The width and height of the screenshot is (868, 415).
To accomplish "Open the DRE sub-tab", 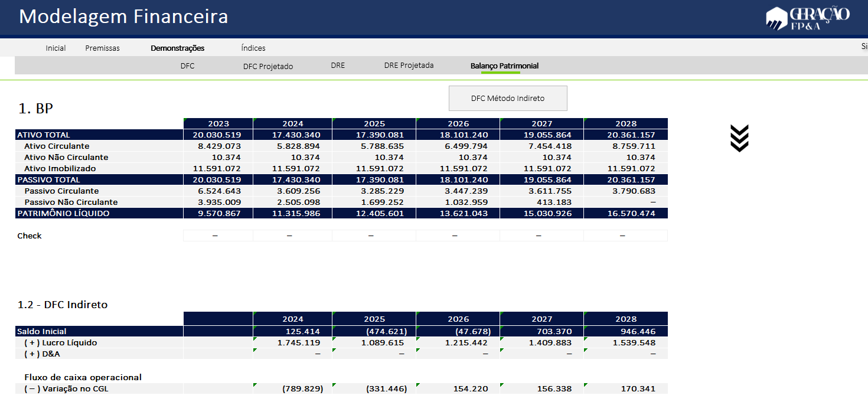I will 338,66.
